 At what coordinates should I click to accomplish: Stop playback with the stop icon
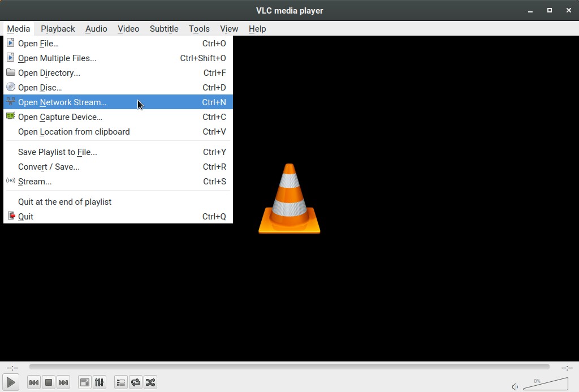point(49,382)
